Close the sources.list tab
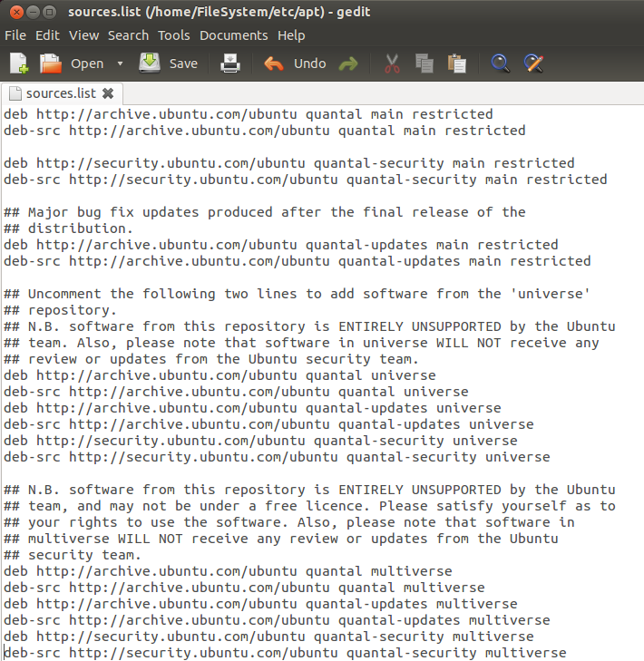 [x=108, y=93]
